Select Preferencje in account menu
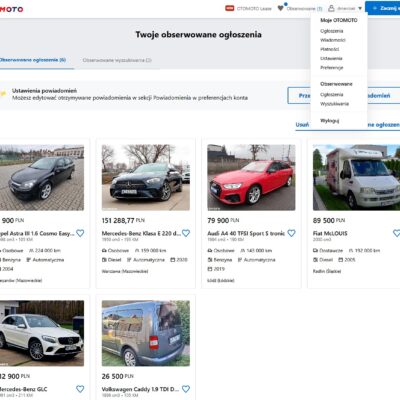This screenshot has width=400, height=400. pyautogui.click(x=332, y=68)
